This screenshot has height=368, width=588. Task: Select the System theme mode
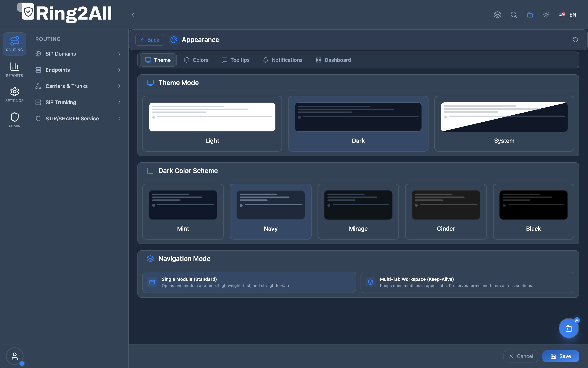[504, 124]
